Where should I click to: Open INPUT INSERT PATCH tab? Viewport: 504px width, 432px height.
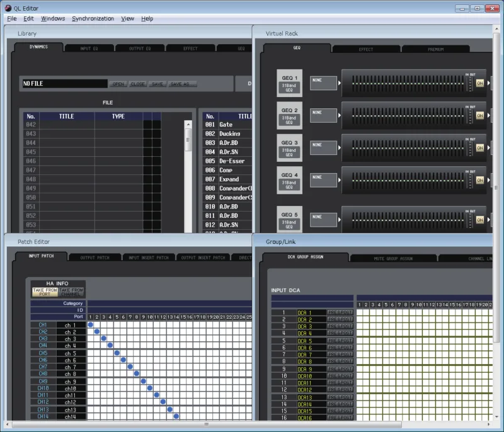coord(149,258)
